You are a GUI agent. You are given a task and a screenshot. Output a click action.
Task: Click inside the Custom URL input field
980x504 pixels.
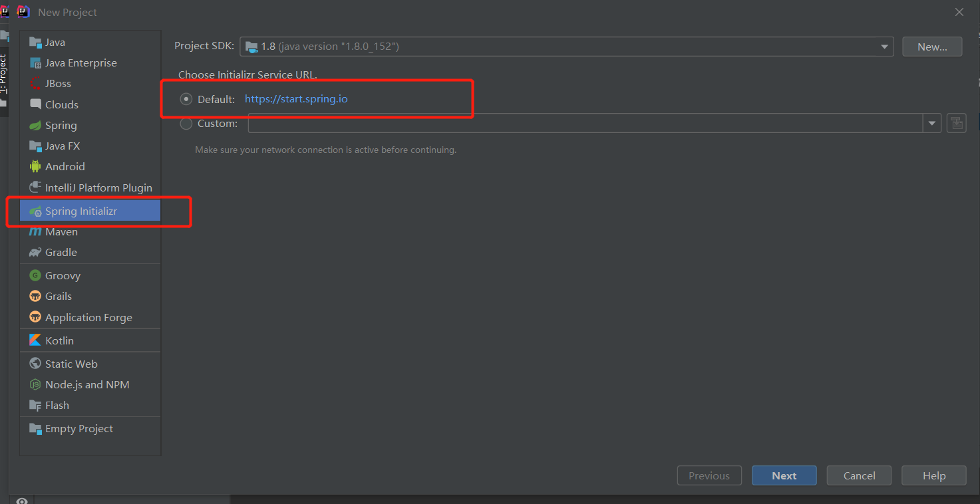click(585, 123)
